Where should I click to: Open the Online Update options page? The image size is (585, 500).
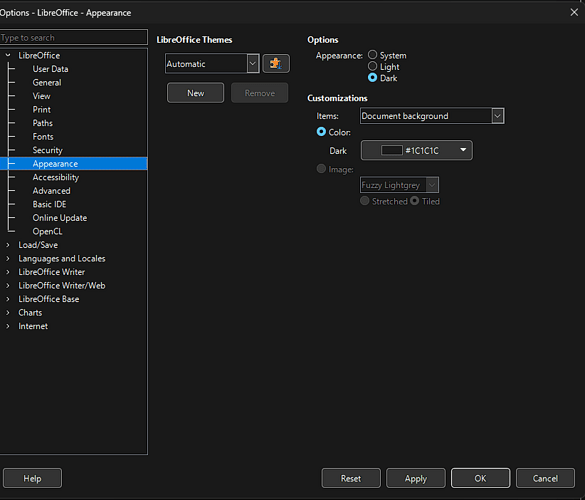point(60,218)
